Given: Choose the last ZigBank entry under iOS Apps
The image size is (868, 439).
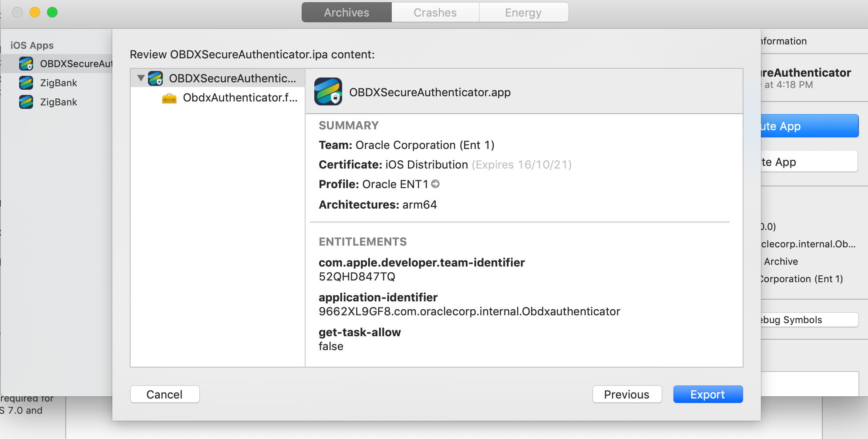Looking at the screenshot, I should [x=58, y=102].
